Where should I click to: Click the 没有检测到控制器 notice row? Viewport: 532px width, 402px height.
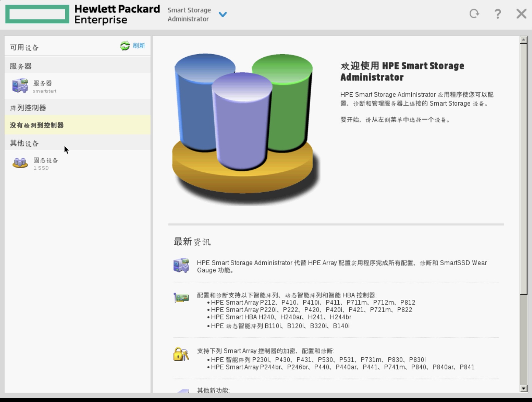tap(77, 125)
